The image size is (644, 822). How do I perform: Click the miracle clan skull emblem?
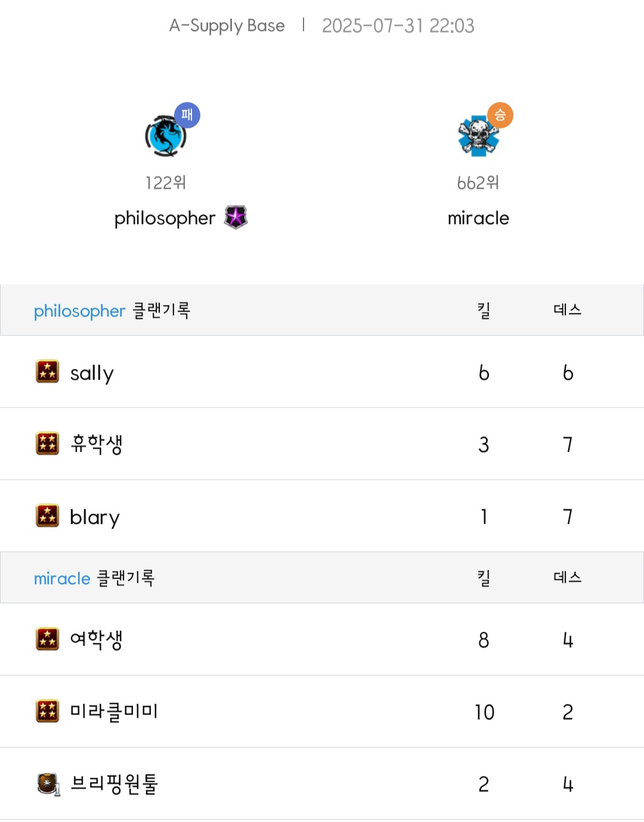[x=477, y=137]
